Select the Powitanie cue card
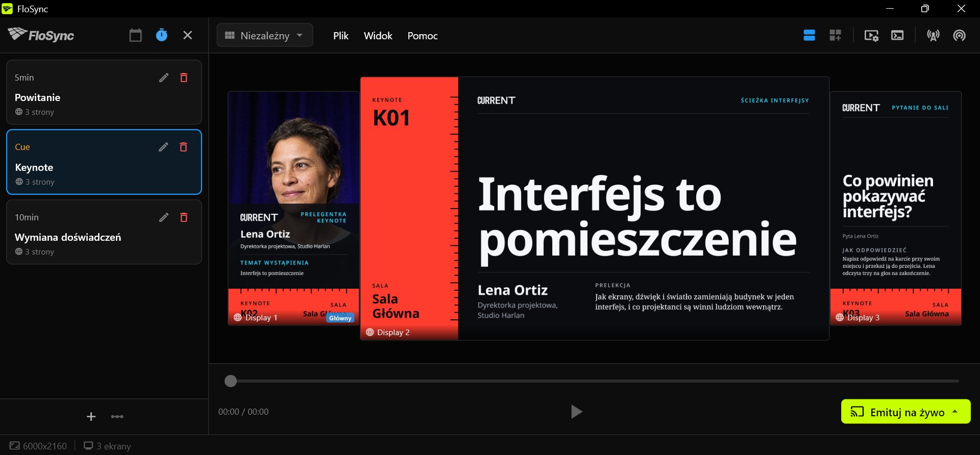 [104, 92]
